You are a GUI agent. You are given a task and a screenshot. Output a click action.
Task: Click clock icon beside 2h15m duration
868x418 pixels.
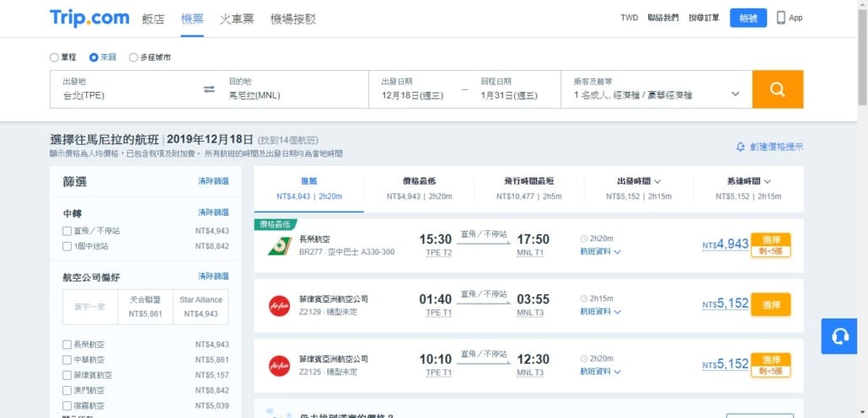click(583, 299)
